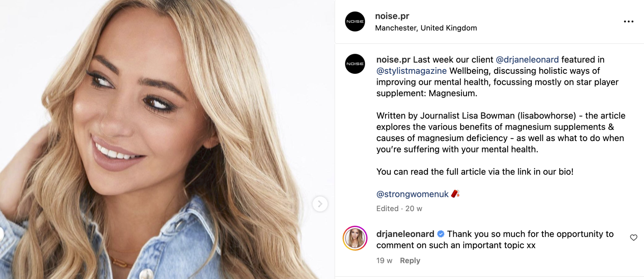Screen dimensions: 644x279
Task: Open Manchester, United Kingdom location
Action: point(426,28)
